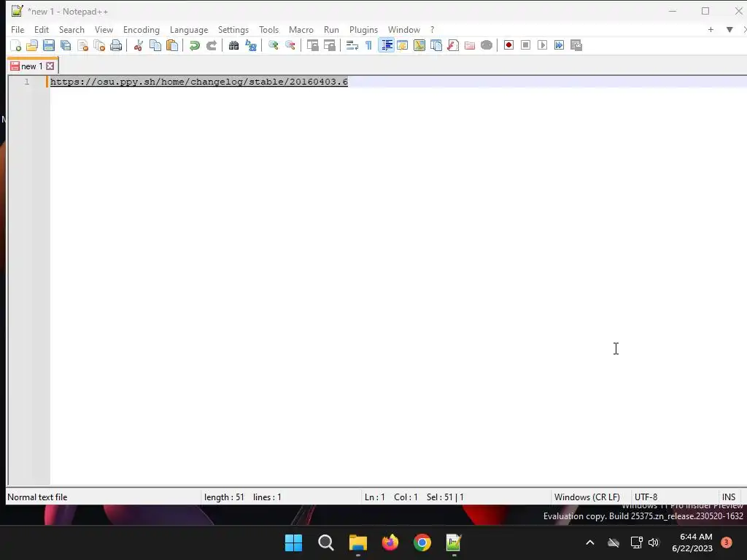Viewport: 747px width, 560px height.
Task: Open the Search menu
Action: coord(71,29)
